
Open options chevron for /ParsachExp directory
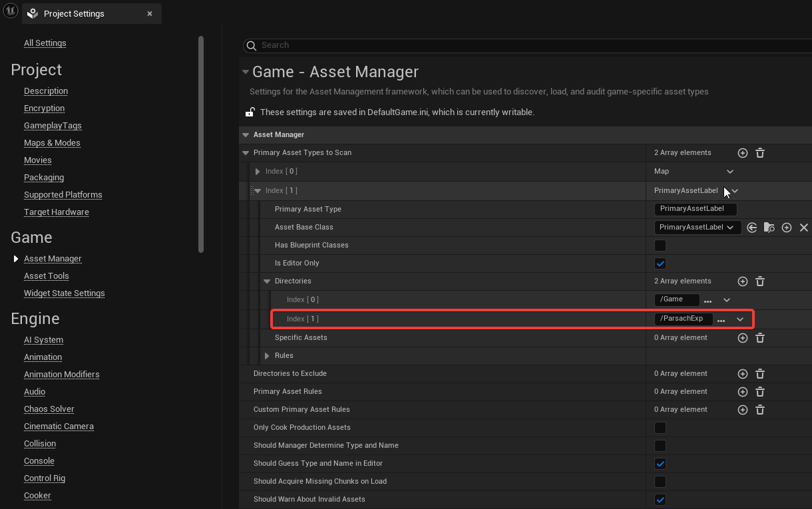[x=740, y=319]
